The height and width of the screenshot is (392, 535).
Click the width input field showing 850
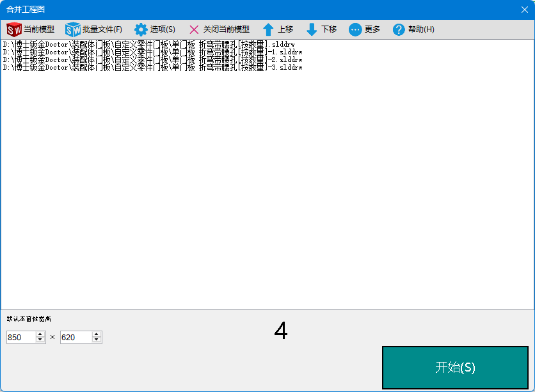pos(20,337)
